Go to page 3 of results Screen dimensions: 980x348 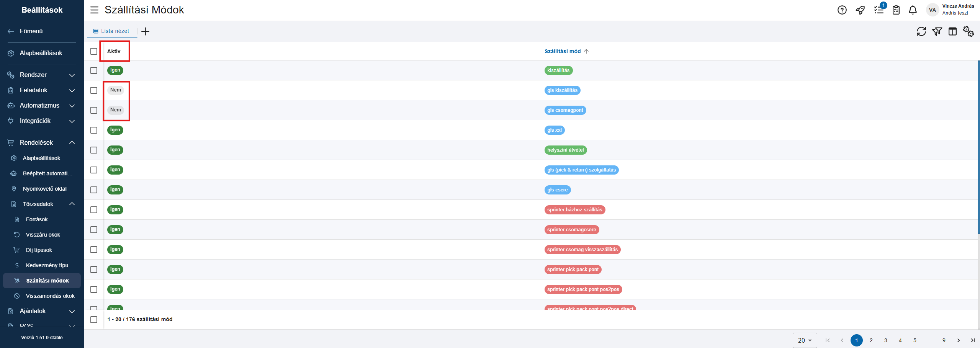tap(885, 340)
